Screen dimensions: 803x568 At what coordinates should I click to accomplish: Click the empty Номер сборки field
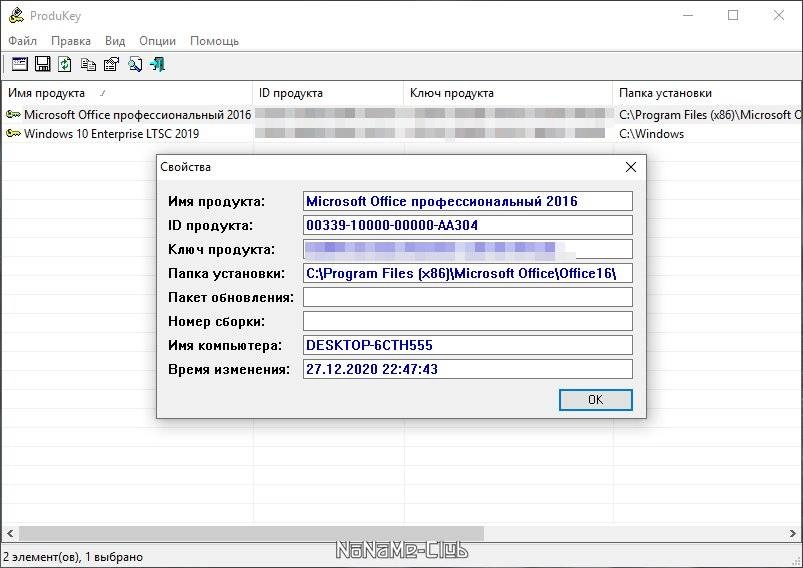(468, 321)
